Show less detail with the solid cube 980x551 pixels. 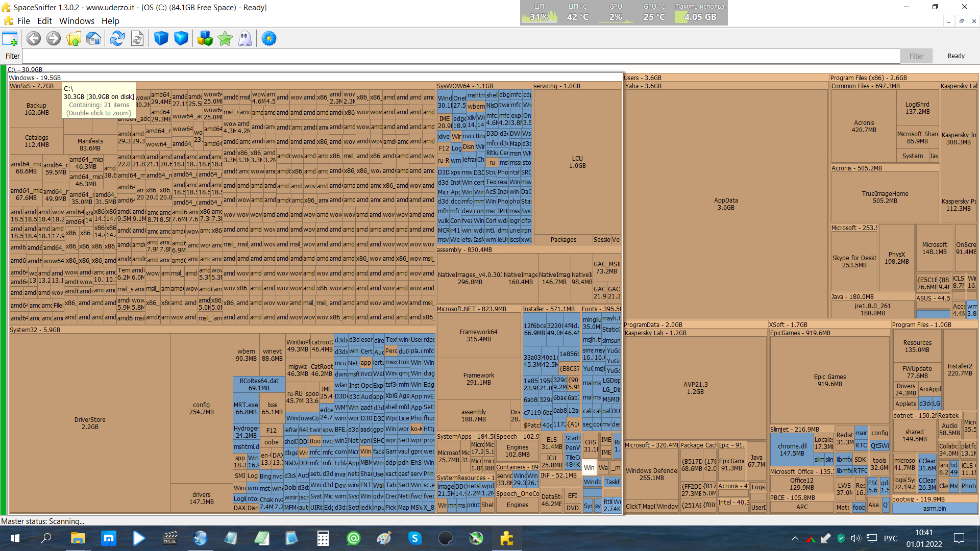[161, 39]
